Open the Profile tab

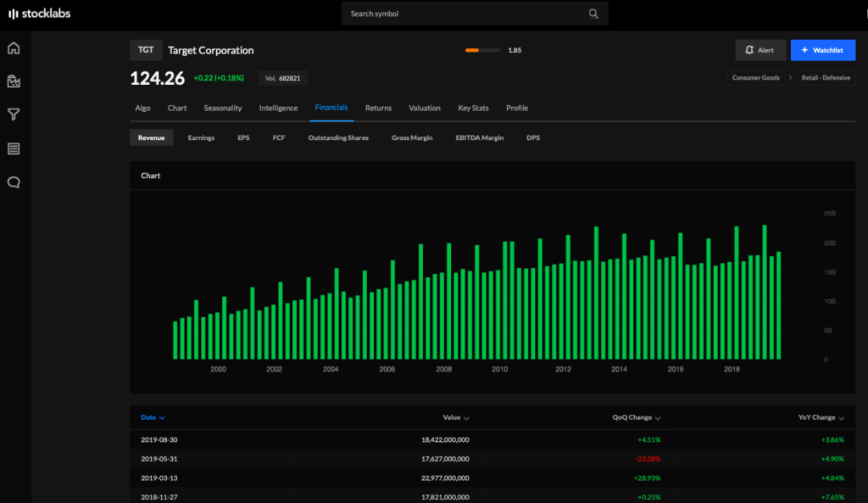[x=517, y=108]
